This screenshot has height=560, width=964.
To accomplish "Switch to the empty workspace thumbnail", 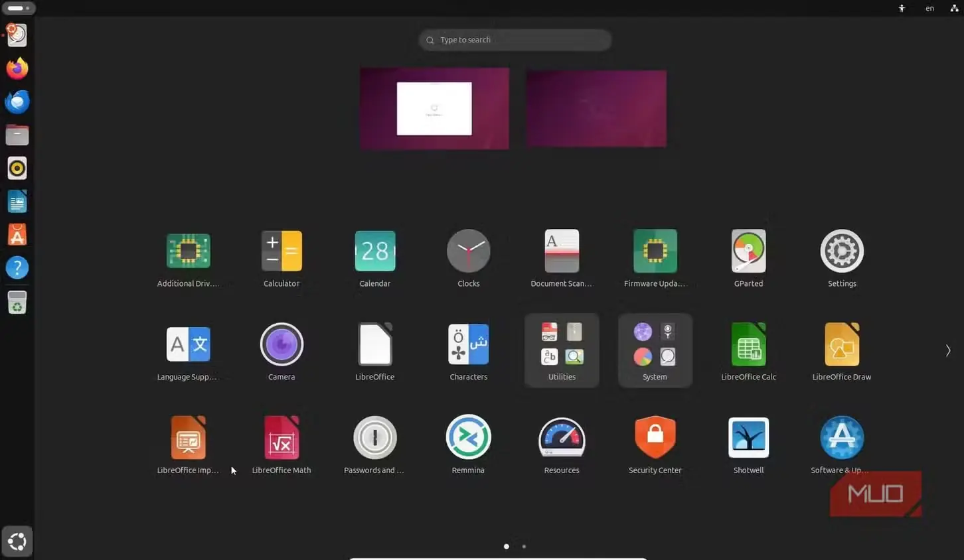I will coord(596,109).
